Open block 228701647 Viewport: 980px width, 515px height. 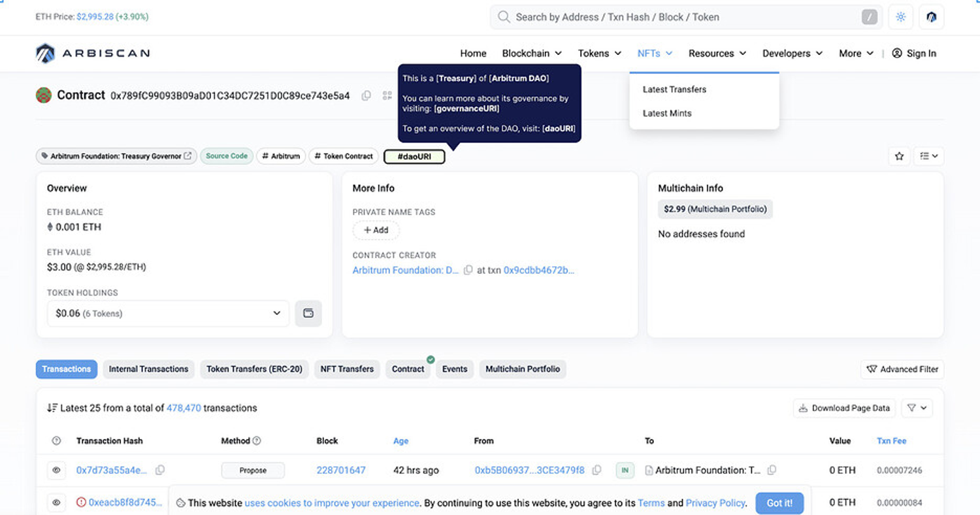(x=341, y=470)
